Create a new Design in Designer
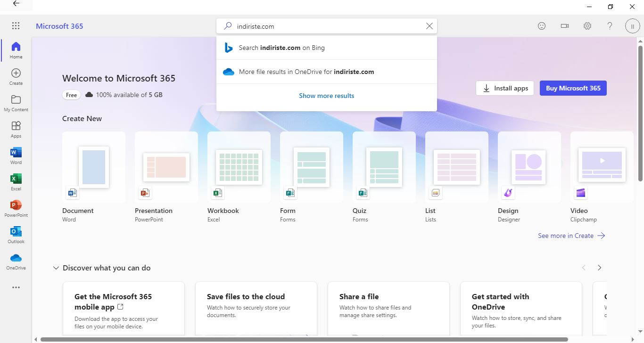This screenshot has width=644, height=343. tap(529, 177)
